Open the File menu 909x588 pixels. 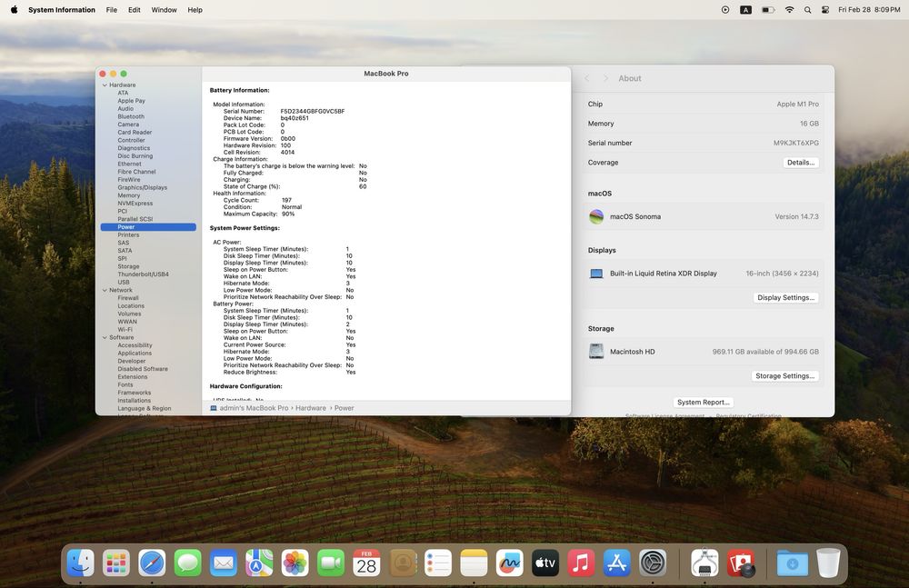tap(111, 10)
